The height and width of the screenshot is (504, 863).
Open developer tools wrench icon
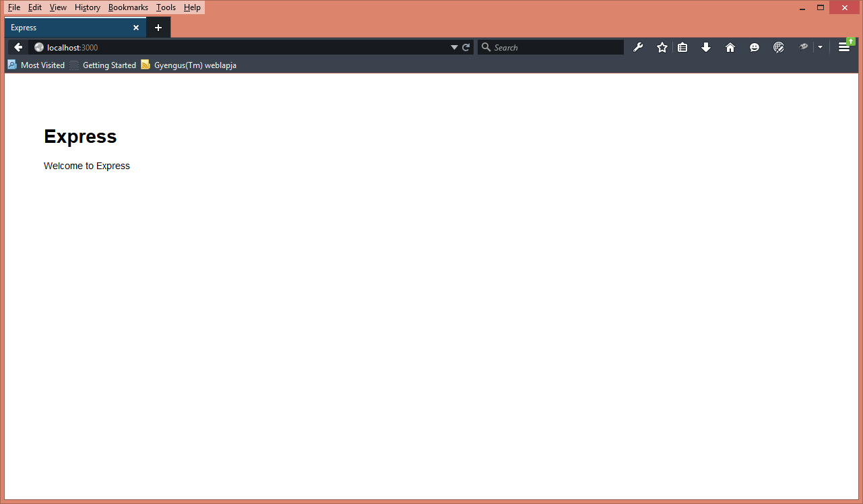(638, 47)
